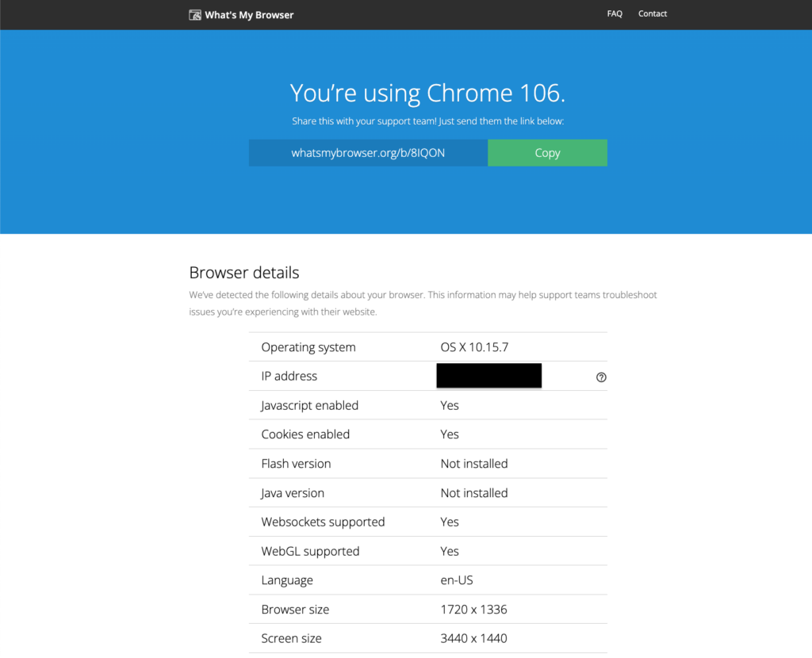Click the "Websockets supported" label
Screen dimensions: 812x658
point(323,522)
